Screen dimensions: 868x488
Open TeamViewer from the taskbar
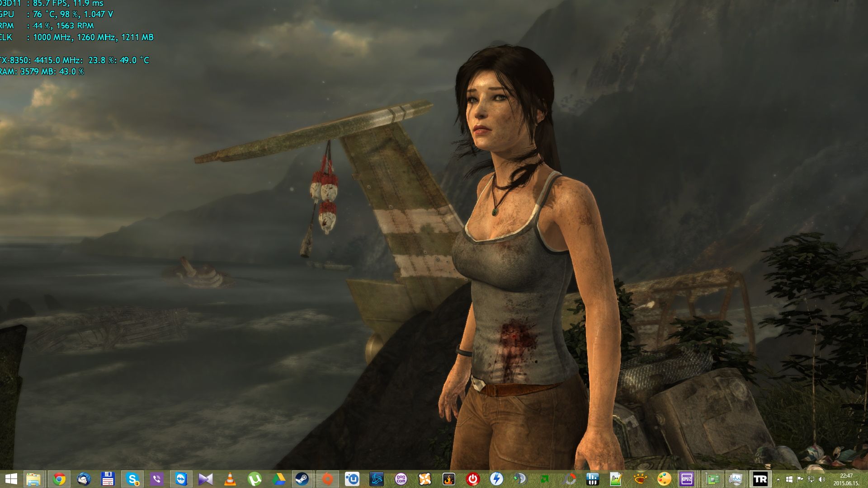pos(181,479)
